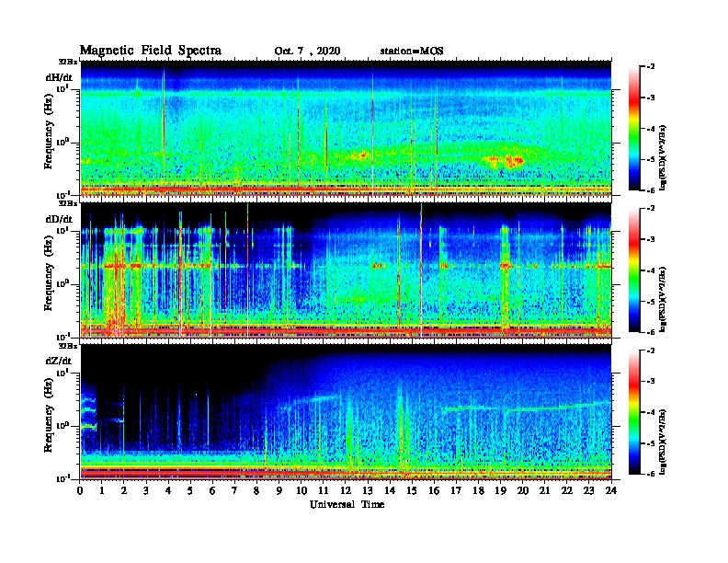Click hour 4 on the time axis
728x563 pixels.
168,490
